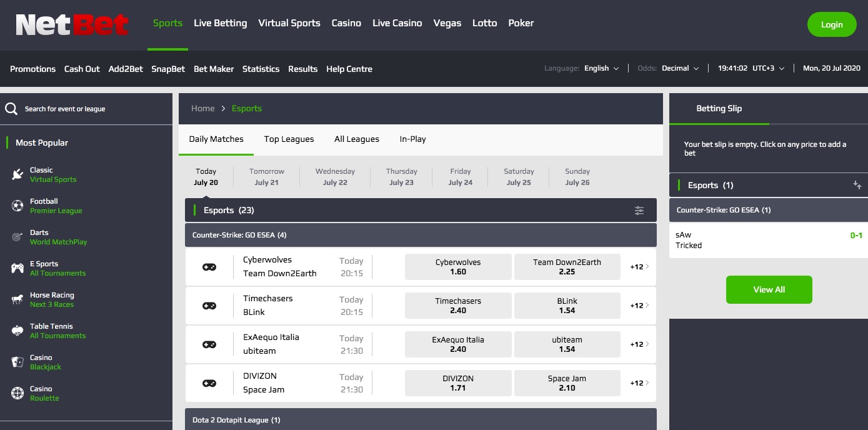Open Help Centre link
Viewport: 868px width, 430px height.
[x=349, y=69]
